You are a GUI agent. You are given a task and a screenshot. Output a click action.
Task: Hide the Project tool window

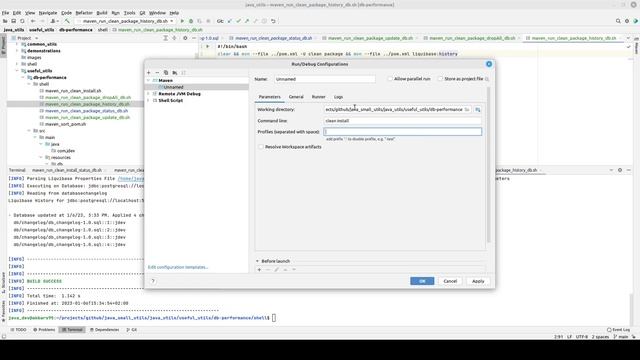pyautogui.click(x=194, y=38)
